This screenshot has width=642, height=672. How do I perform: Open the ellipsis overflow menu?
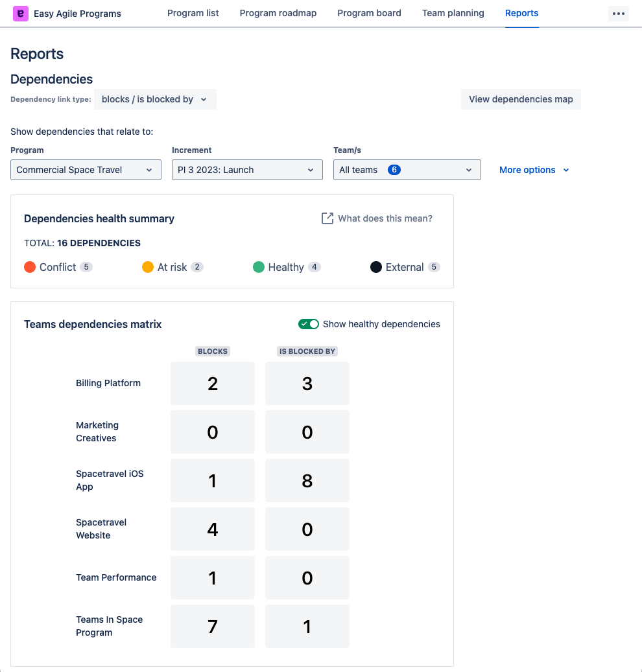pyautogui.click(x=618, y=13)
